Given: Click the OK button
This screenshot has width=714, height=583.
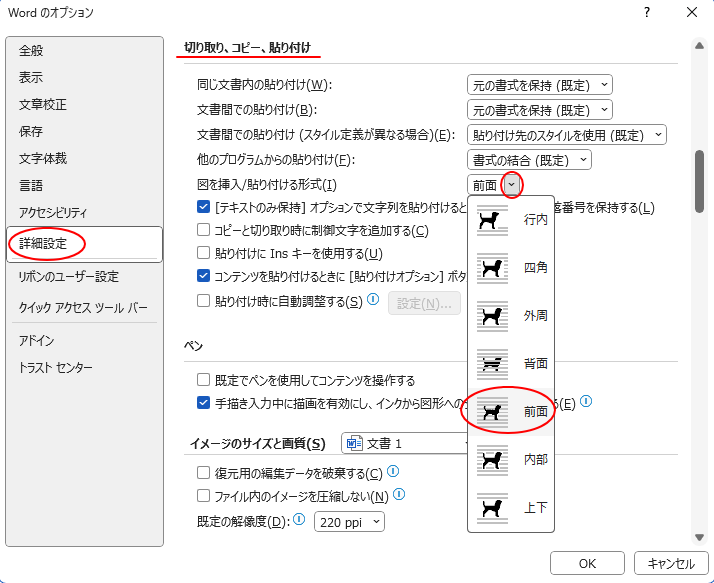Looking at the screenshot, I should [587, 563].
